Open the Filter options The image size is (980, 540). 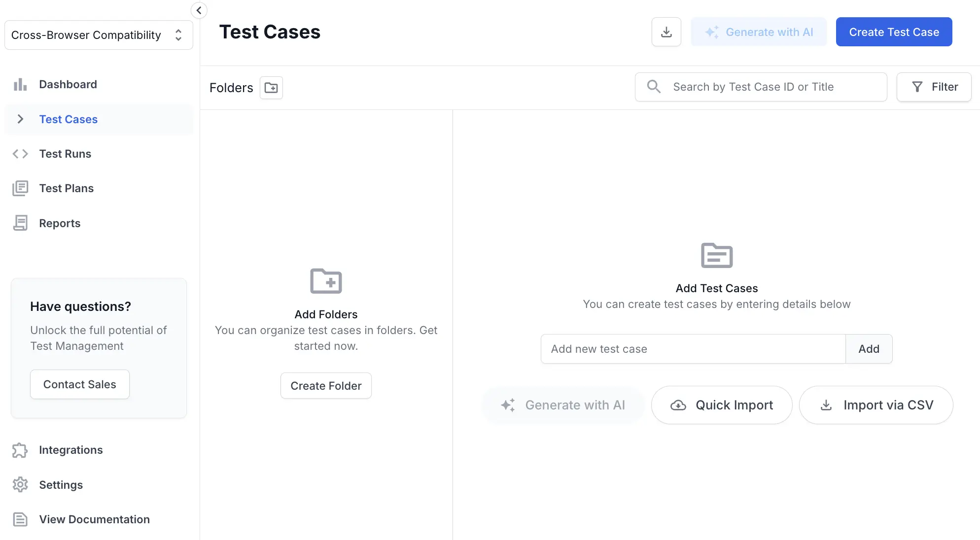[x=934, y=87]
